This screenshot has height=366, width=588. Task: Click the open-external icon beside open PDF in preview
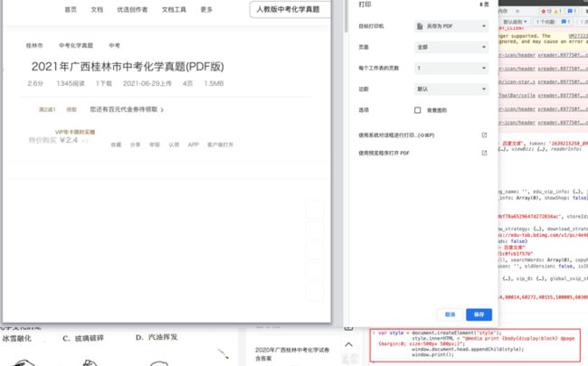click(x=484, y=153)
